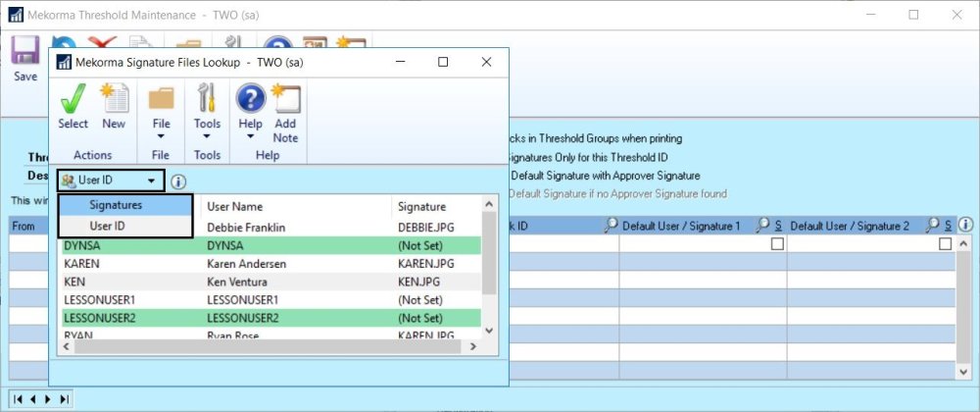Click the lookup list vertical scrollbar thumb
The height and width of the screenshot is (412, 980).
(x=489, y=252)
